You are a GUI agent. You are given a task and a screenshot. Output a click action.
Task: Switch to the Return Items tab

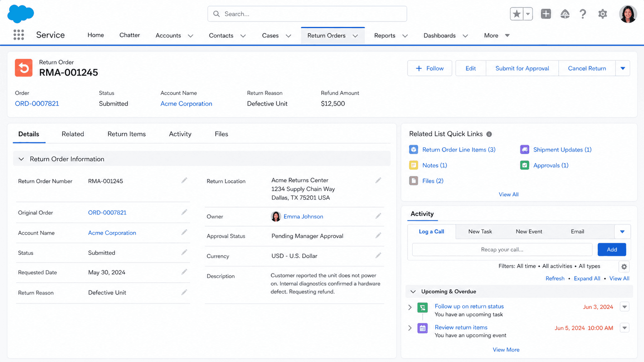pos(127,134)
